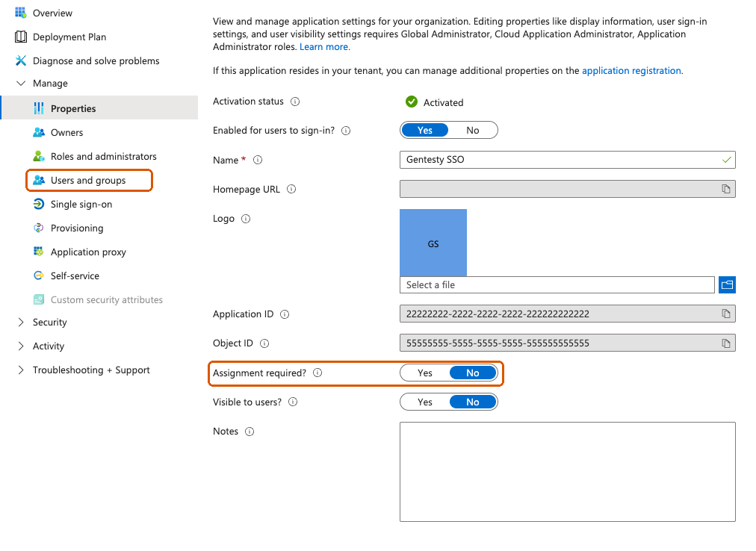Viewport: 756px width, 551px height.
Task: Click the Properties bars icon
Action: 39,108
